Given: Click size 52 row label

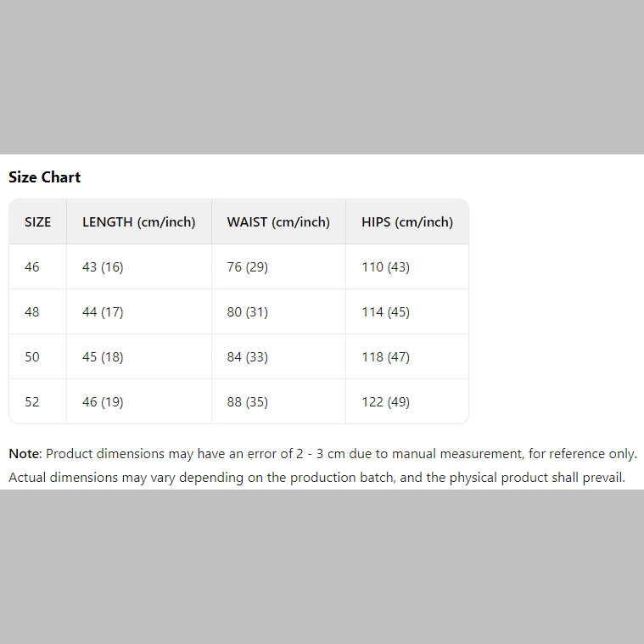Looking at the screenshot, I should [x=32, y=402].
